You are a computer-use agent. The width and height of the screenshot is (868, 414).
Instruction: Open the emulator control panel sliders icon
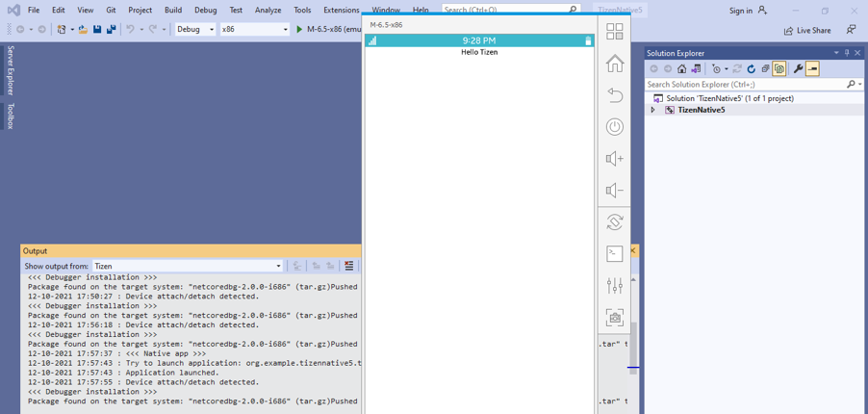click(x=614, y=285)
